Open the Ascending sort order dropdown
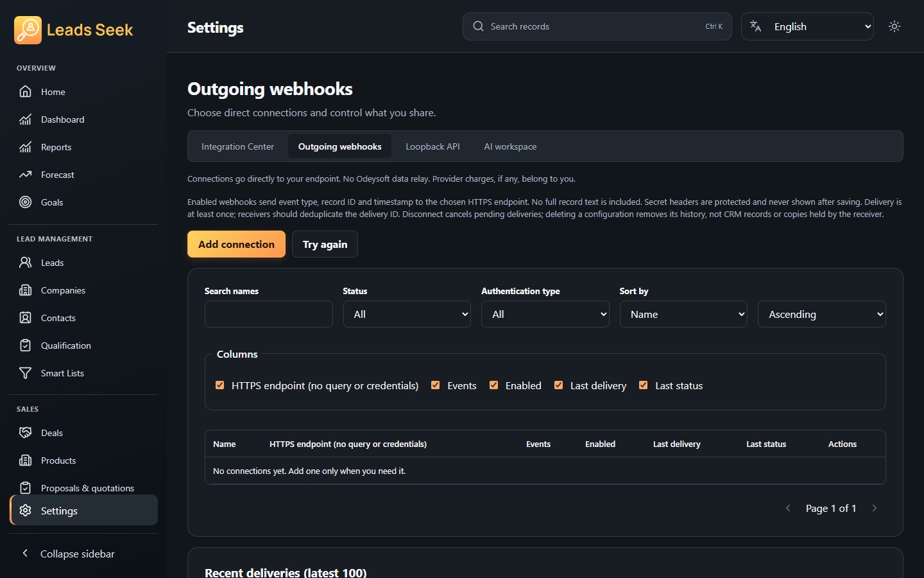The height and width of the screenshot is (578, 924). click(822, 314)
